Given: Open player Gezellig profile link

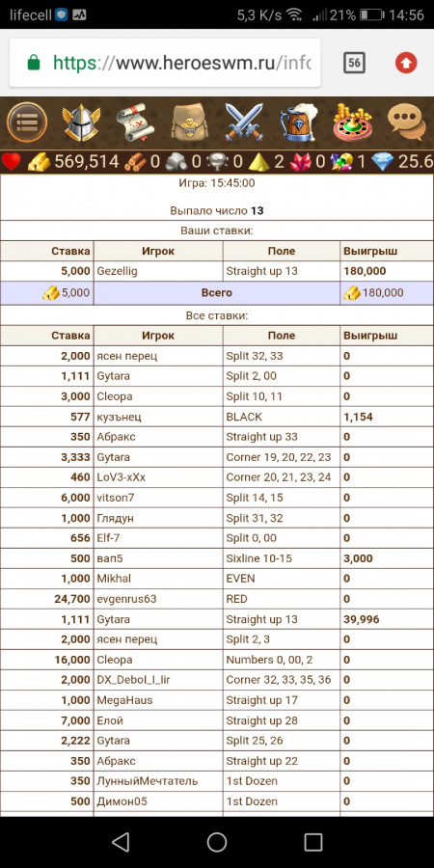Looking at the screenshot, I should pyautogui.click(x=117, y=271).
